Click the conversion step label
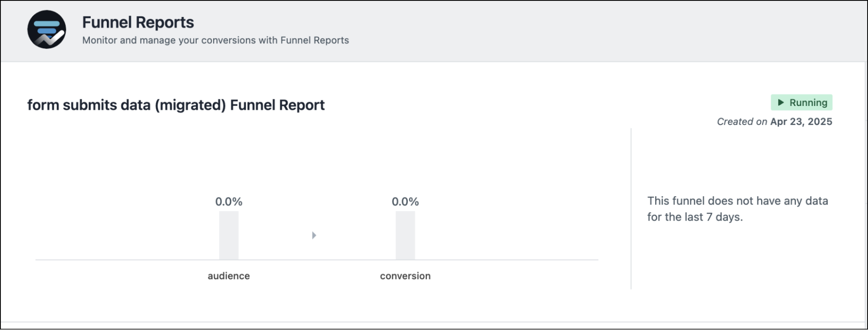 pos(405,276)
